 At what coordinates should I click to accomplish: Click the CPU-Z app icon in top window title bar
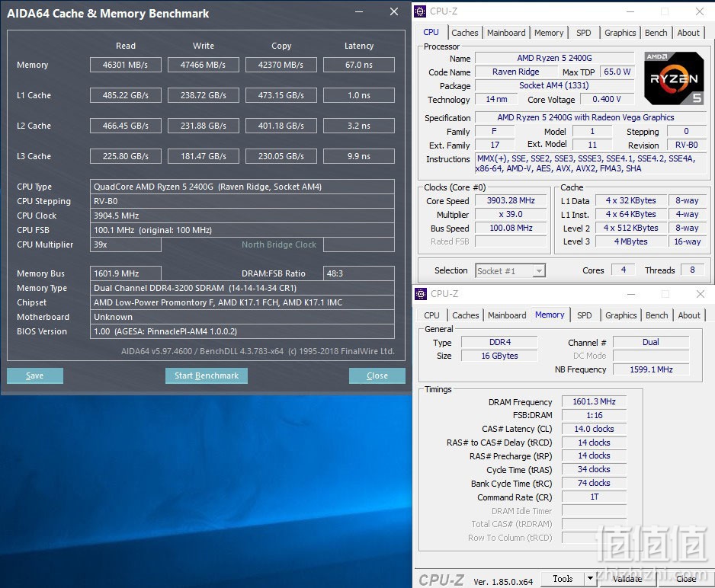(x=420, y=11)
